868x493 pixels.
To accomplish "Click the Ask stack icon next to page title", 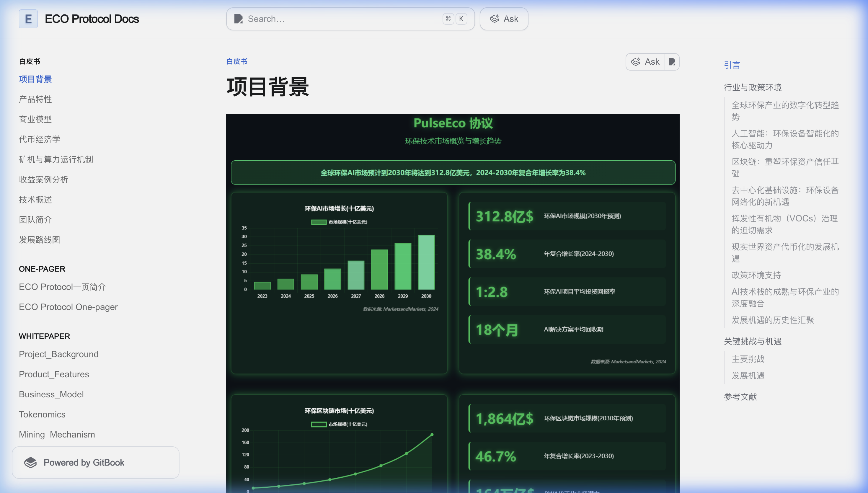I will click(635, 62).
